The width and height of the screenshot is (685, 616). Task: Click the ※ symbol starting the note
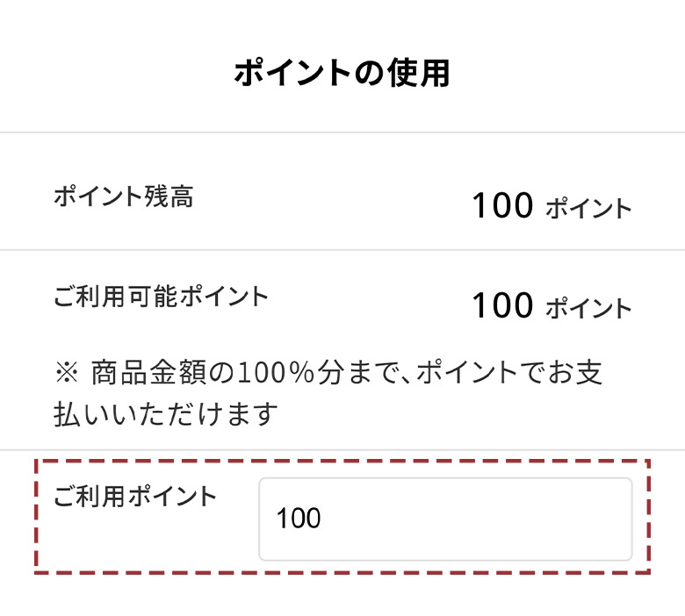coord(66,372)
